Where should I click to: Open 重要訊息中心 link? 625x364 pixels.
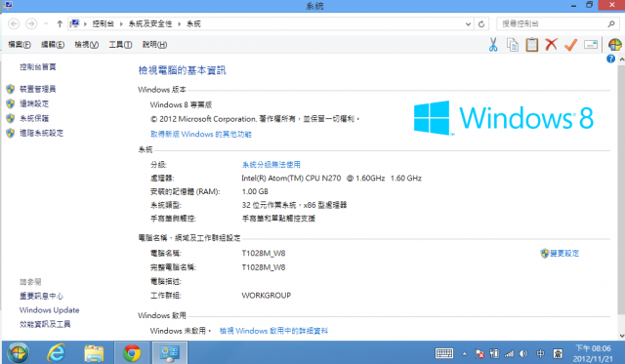(x=41, y=296)
